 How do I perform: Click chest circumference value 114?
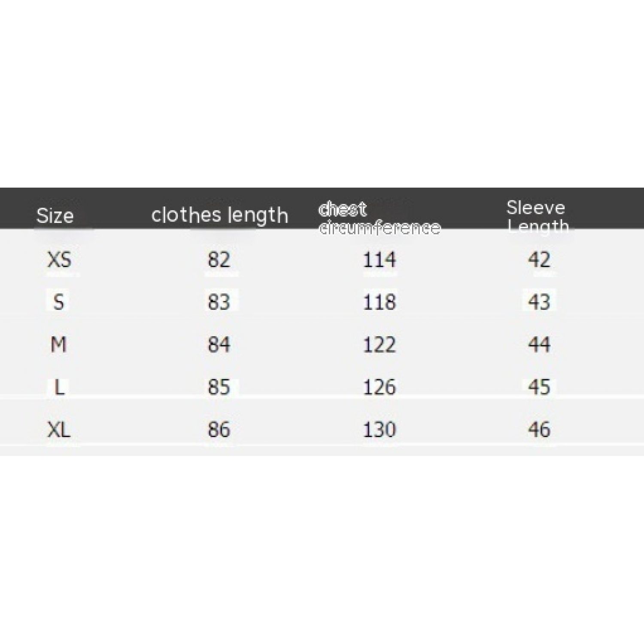(380, 260)
